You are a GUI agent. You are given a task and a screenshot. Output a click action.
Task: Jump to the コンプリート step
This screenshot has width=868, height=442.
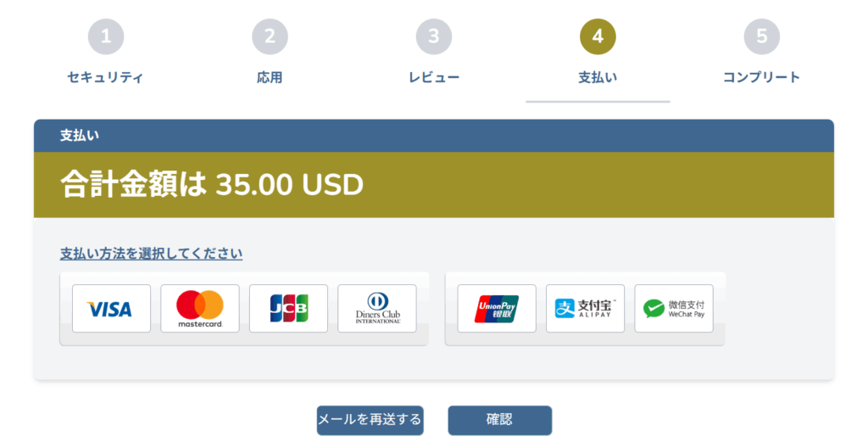click(x=762, y=77)
